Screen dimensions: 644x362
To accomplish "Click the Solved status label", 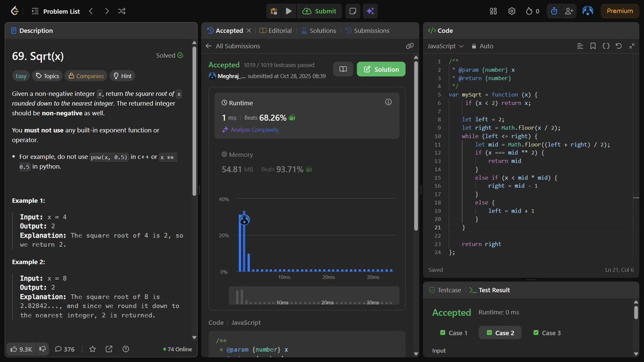I will pos(170,55).
